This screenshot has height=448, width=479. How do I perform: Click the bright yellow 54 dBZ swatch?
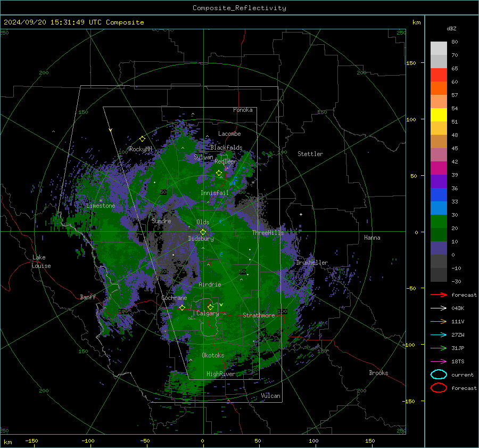[439, 115]
